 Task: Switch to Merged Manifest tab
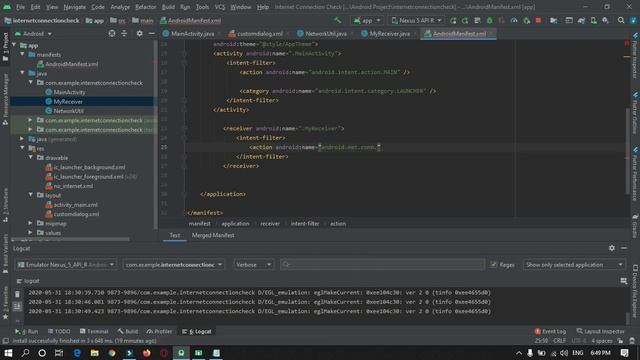pyautogui.click(x=213, y=235)
